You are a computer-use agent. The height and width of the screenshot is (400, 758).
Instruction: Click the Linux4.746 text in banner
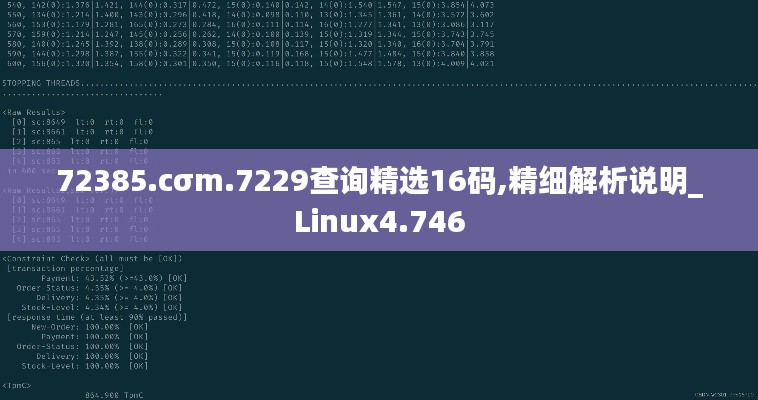[x=380, y=222]
